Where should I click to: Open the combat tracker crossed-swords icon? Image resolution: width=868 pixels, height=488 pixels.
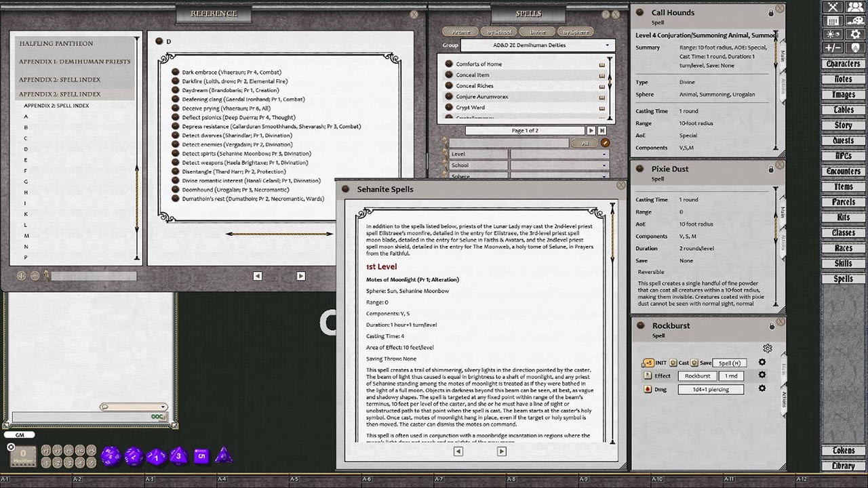tap(833, 7)
